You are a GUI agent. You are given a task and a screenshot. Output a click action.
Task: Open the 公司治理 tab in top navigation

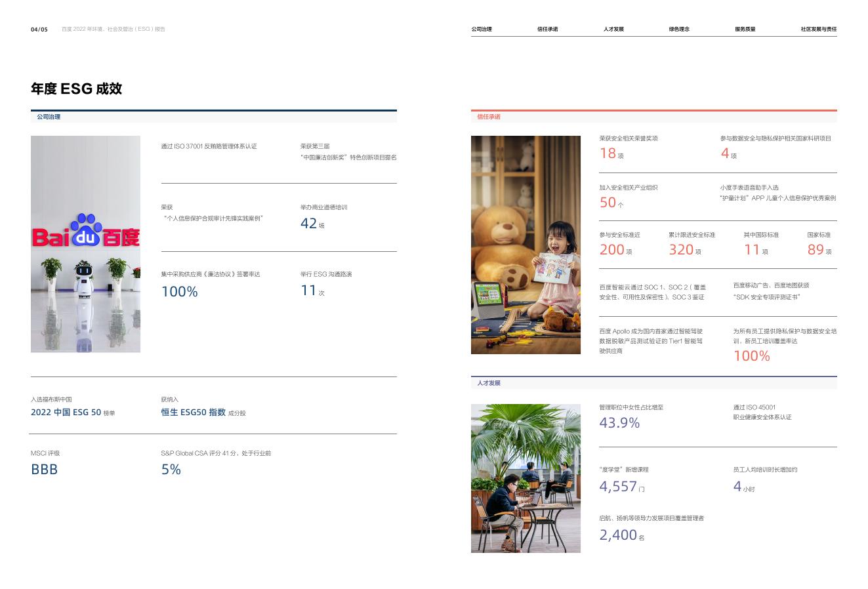point(481,30)
